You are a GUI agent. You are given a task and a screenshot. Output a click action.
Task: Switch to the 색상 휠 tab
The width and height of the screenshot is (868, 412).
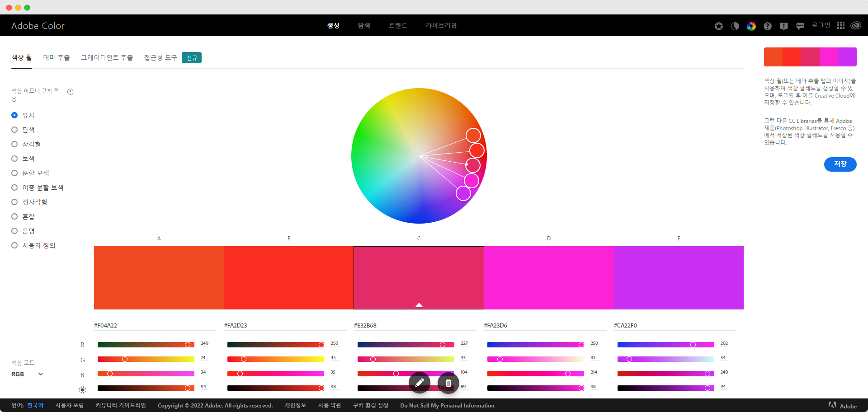click(22, 58)
